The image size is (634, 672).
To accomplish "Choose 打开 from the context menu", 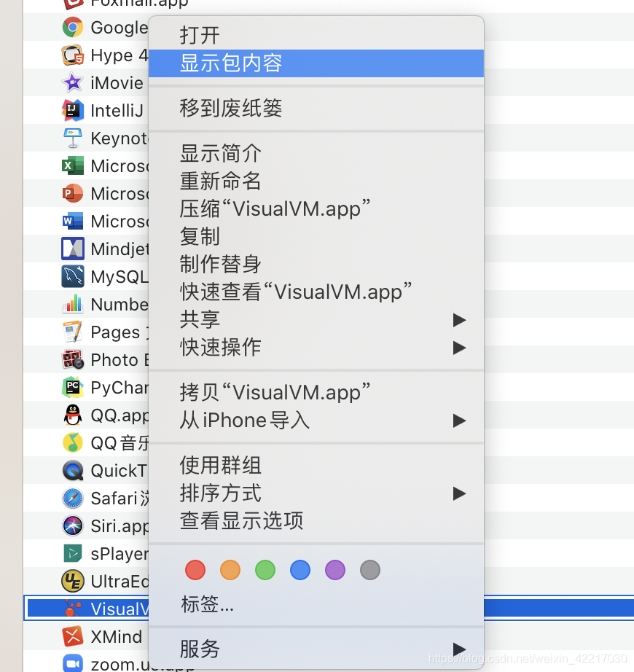I will click(x=316, y=36).
